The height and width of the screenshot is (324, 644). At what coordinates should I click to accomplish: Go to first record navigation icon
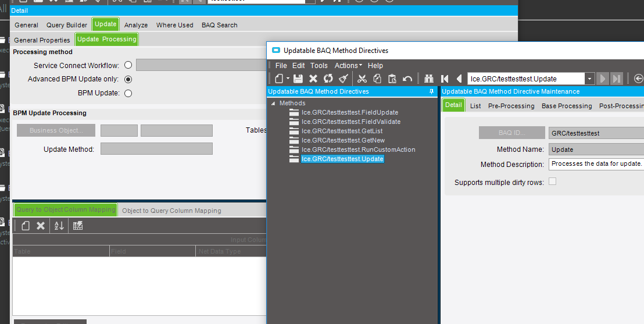[445, 79]
